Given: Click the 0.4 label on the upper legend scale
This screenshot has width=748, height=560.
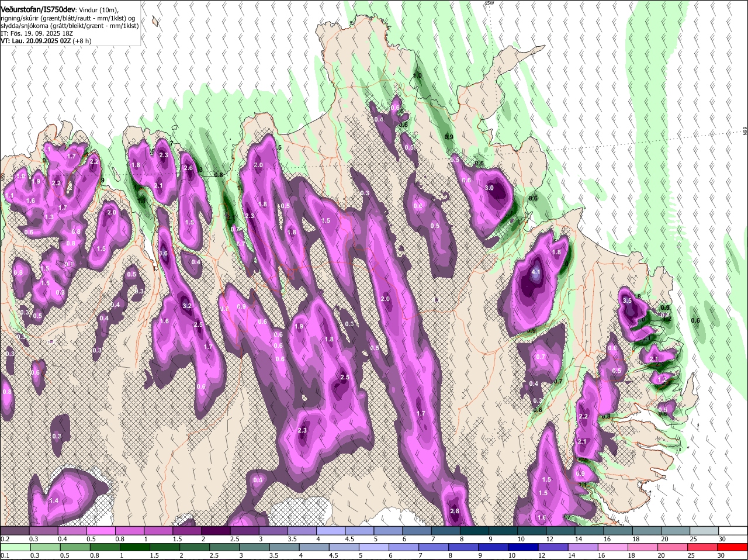Looking at the screenshot, I should (x=63, y=539).
